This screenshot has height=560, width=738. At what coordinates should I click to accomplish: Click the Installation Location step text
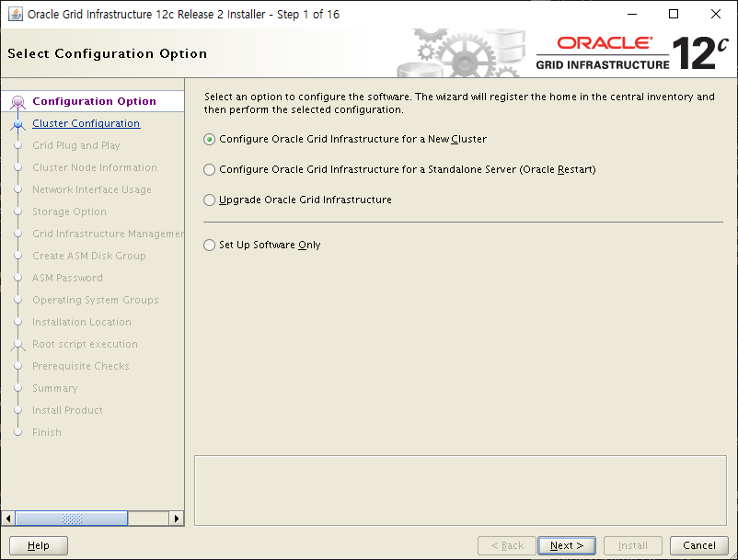point(82,322)
